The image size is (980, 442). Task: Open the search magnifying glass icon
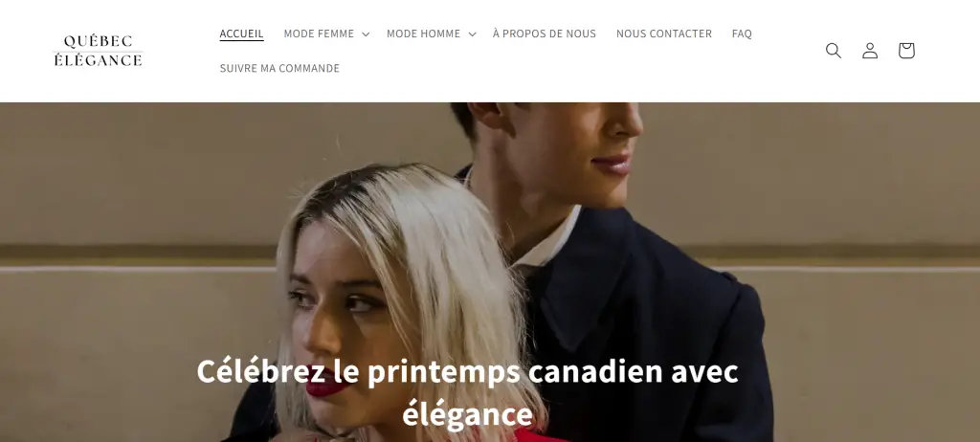(x=834, y=51)
